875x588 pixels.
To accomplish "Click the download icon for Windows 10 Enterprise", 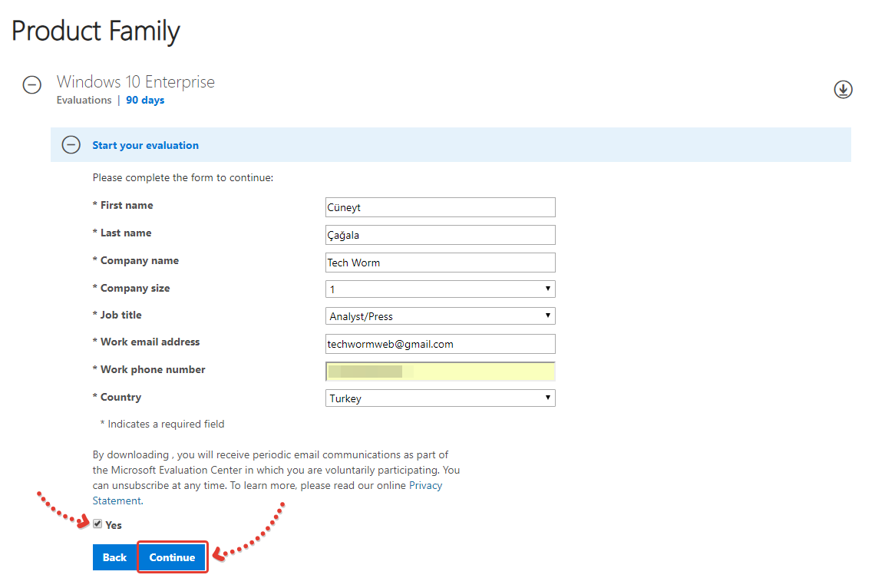I will [x=843, y=90].
